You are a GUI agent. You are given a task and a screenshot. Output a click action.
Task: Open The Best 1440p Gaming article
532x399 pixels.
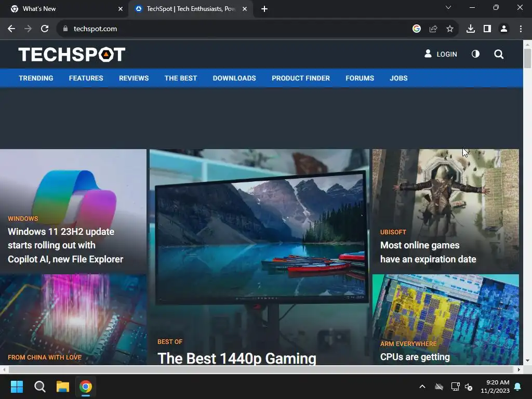pos(236,358)
